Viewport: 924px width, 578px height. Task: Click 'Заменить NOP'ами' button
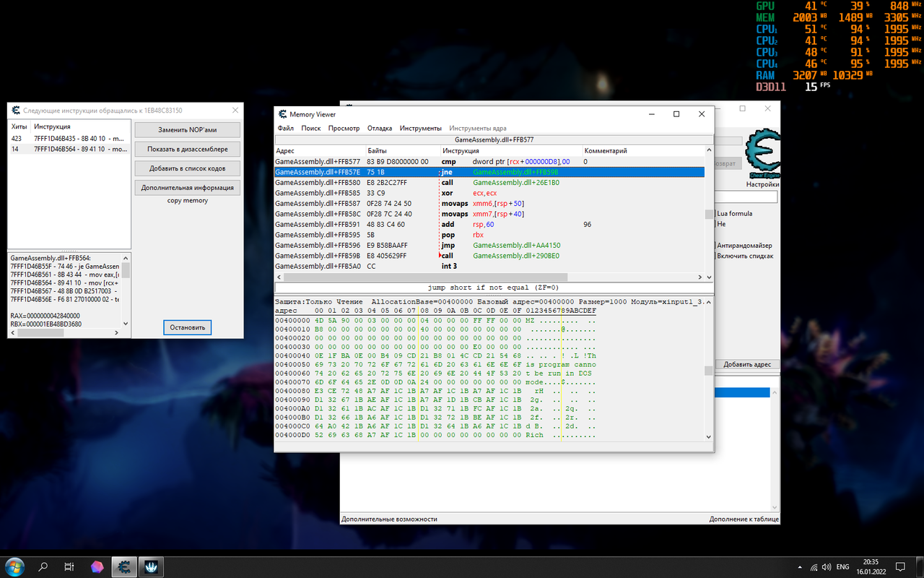(188, 130)
